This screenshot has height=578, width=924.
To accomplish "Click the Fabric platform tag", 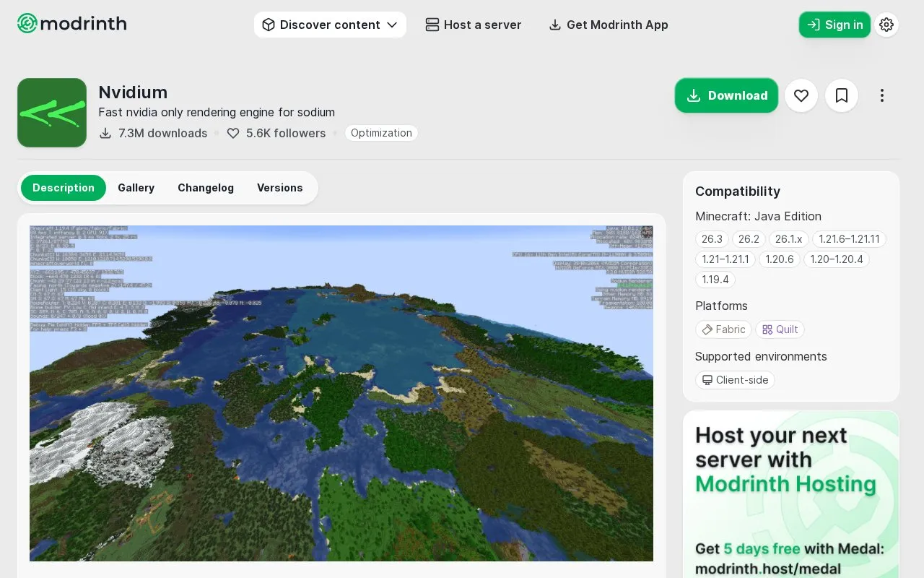I will [723, 329].
